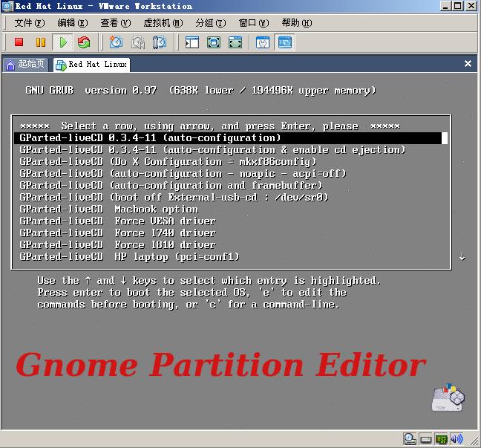Image resolution: width=481 pixels, height=448 pixels.
Task: Select the Force I740 driver entry
Action: (231, 233)
